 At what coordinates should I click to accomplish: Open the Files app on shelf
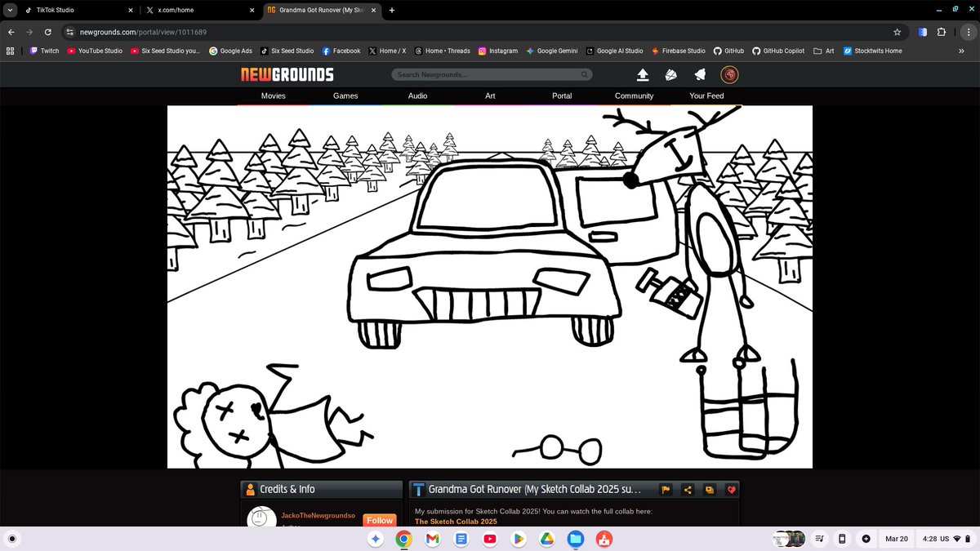coord(575,539)
